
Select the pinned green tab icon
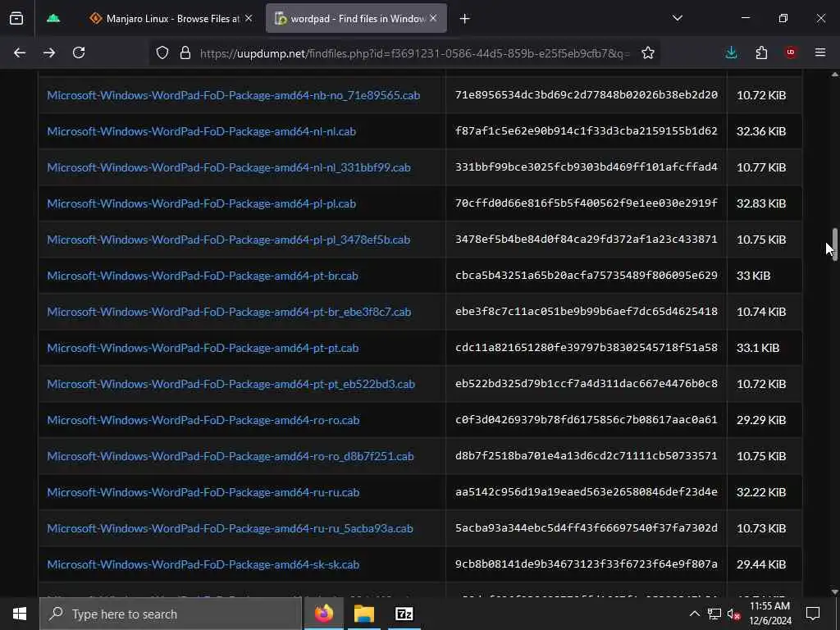click(53, 19)
